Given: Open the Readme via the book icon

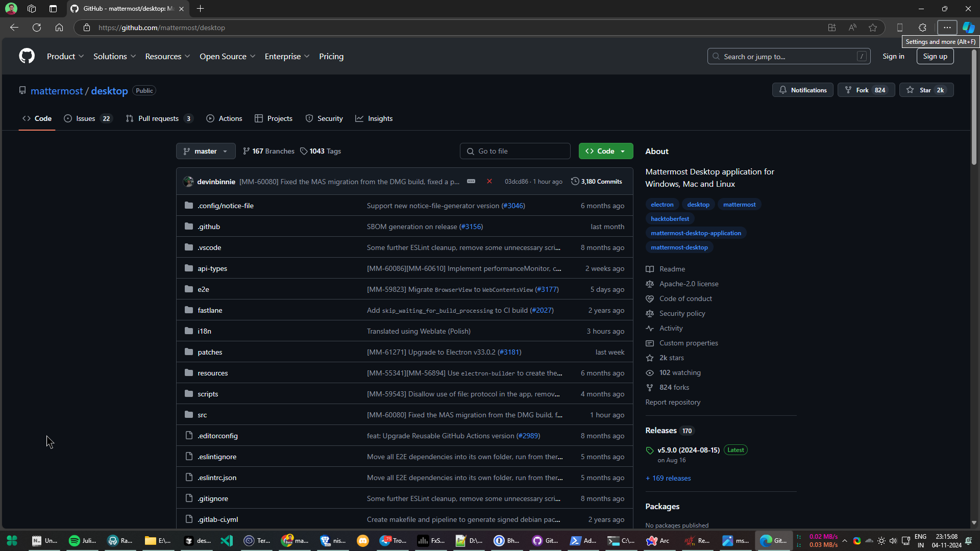Looking at the screenshot, I should 650,269.
